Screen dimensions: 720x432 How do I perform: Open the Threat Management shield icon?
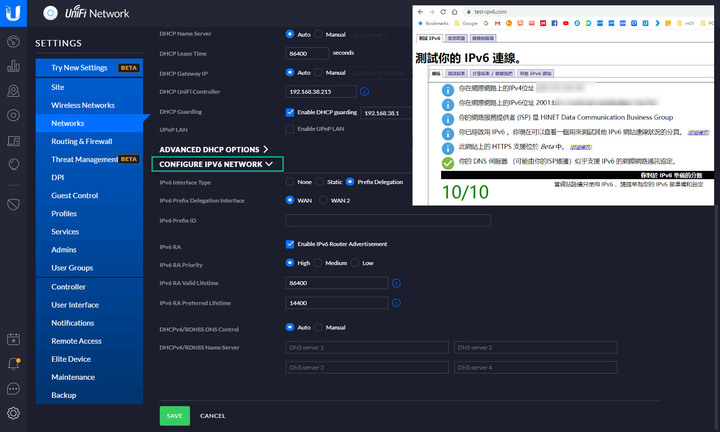13,204
